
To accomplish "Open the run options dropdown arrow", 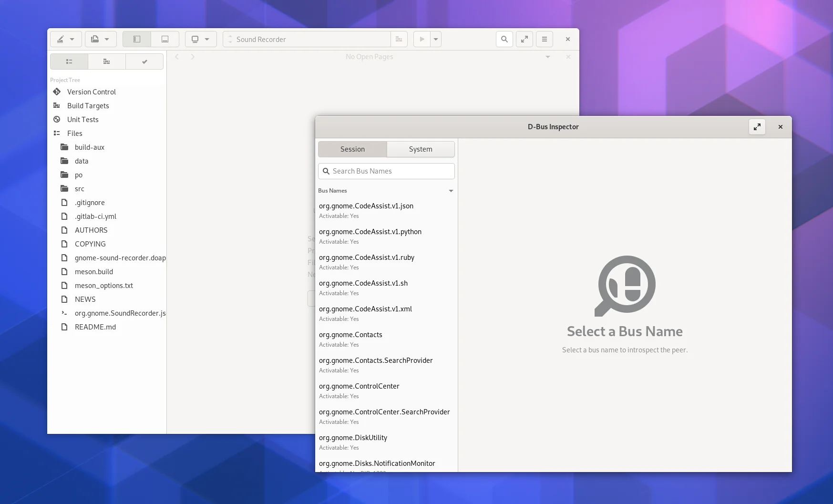I will pos(436,39).
